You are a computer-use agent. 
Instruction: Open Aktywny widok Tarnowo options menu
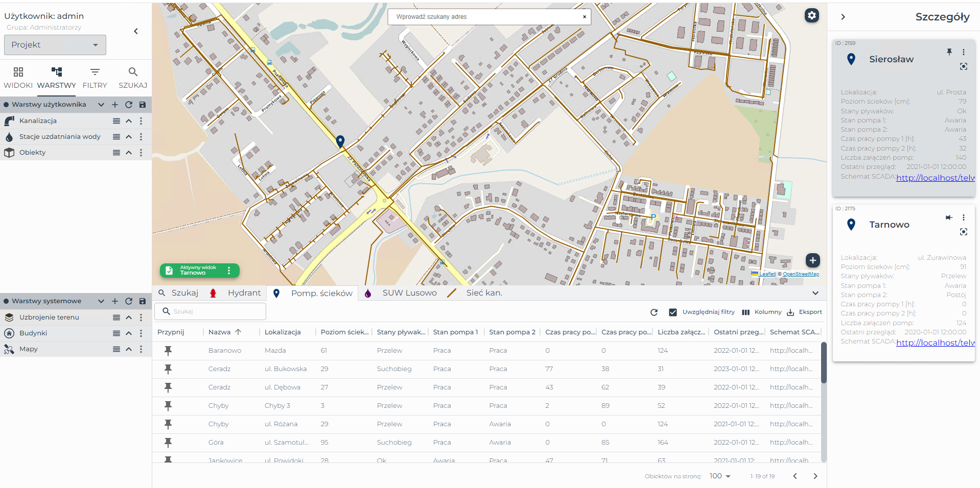229,271
